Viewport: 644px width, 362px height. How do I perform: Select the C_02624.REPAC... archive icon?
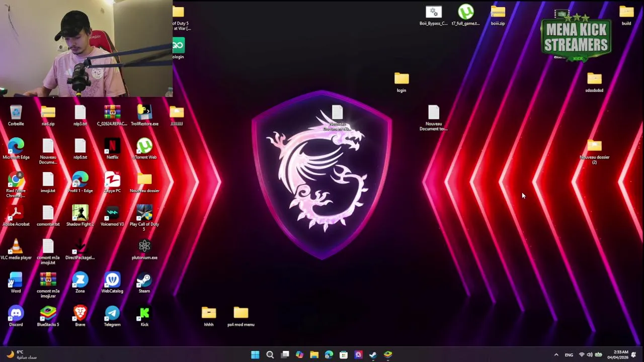112,116
